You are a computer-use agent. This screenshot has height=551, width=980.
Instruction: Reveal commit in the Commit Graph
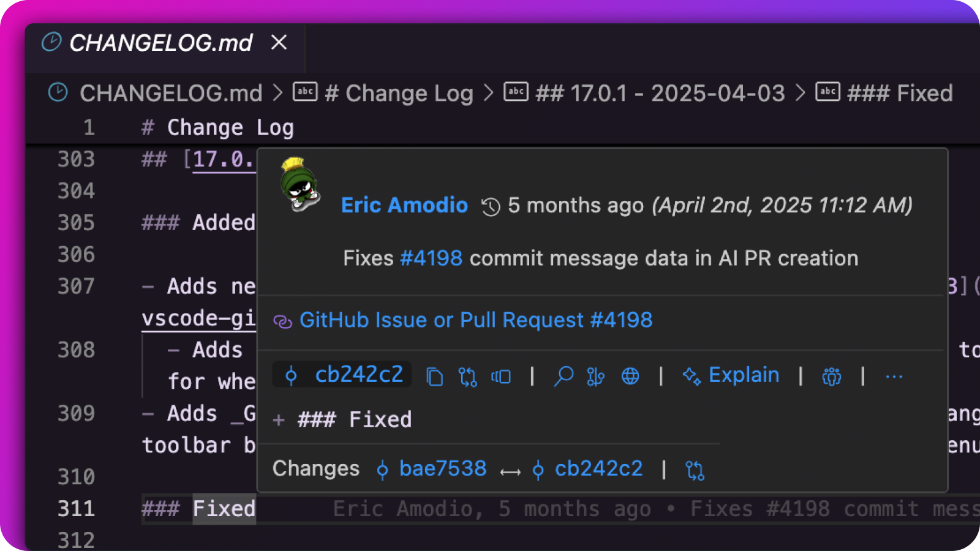pyautogui.click(x=595, y=377)
